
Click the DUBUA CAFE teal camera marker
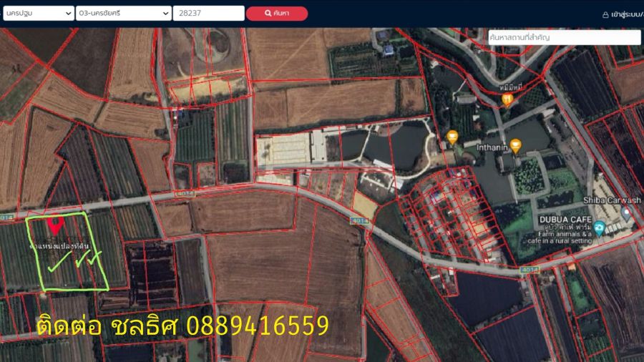(599, 228)
